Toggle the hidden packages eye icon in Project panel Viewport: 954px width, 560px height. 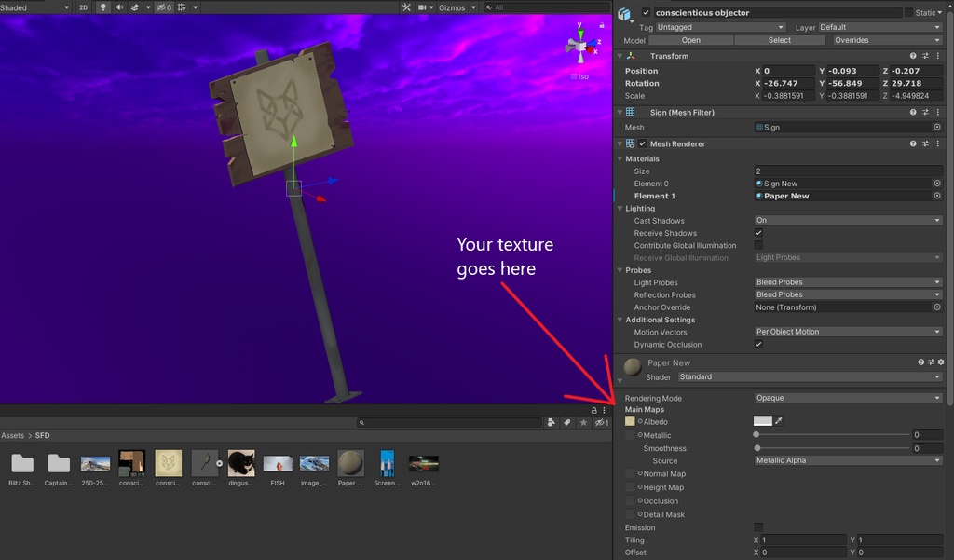pos(602,422)
